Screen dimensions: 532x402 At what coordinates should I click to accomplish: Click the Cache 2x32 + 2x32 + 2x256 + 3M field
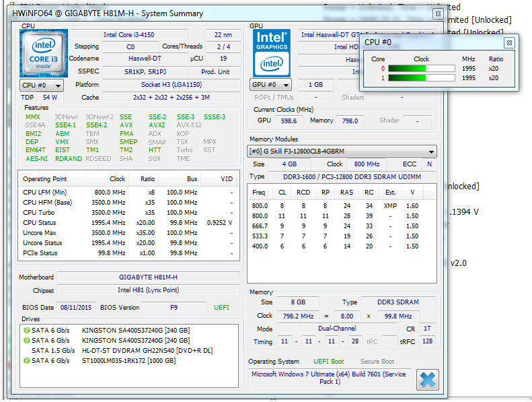pyautogui.click(x=172, y=98)
